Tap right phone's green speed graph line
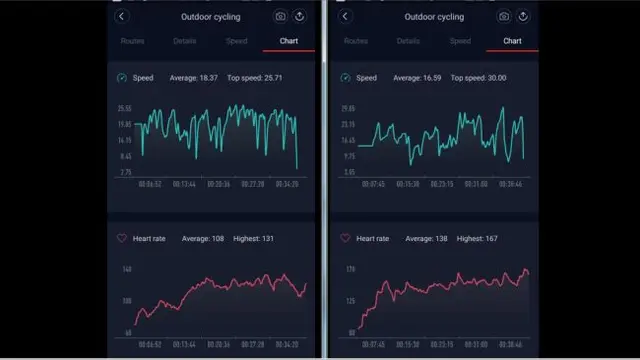 pyautogui.click(x=441, y=136)
